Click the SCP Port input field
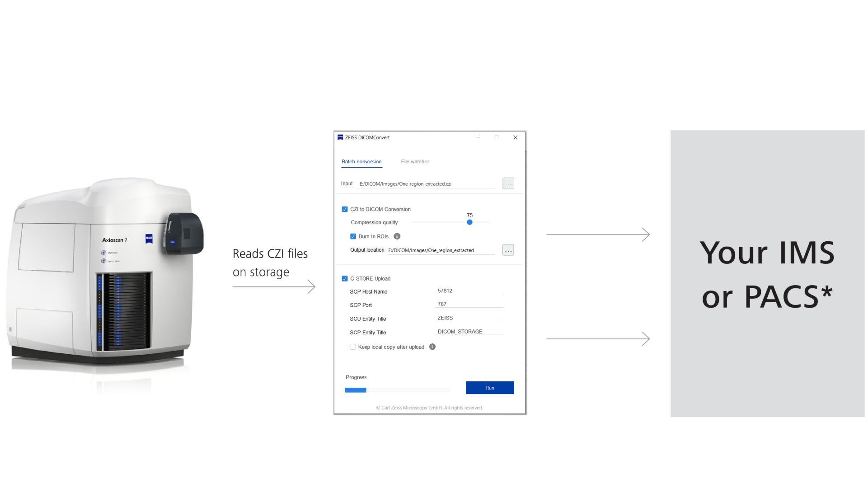 click(x=469, y=305)
